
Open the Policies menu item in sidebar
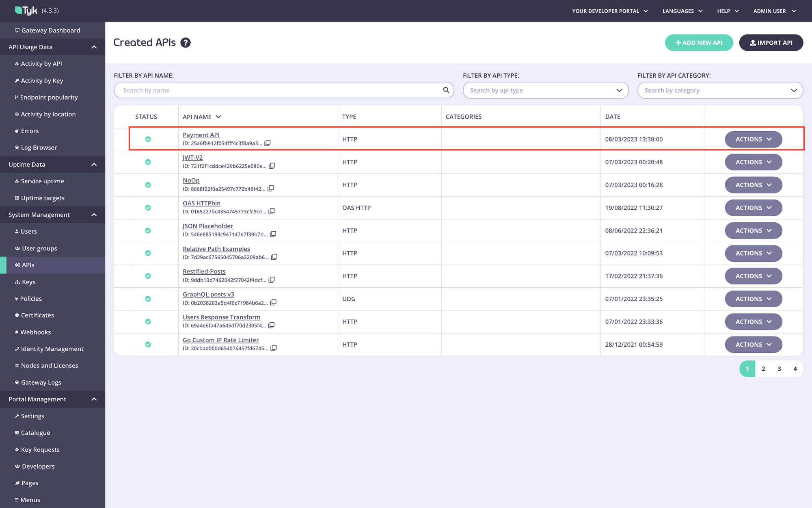point(32,298)
